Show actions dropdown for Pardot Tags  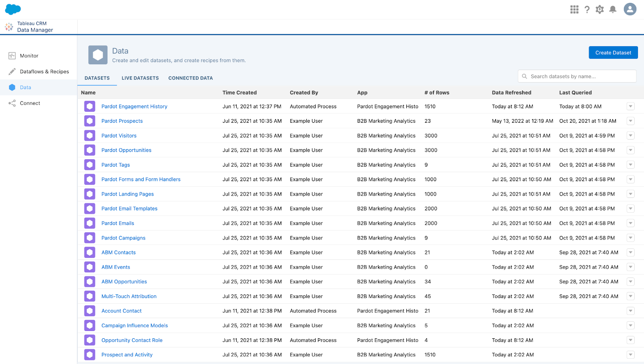[x=631, y=165]
